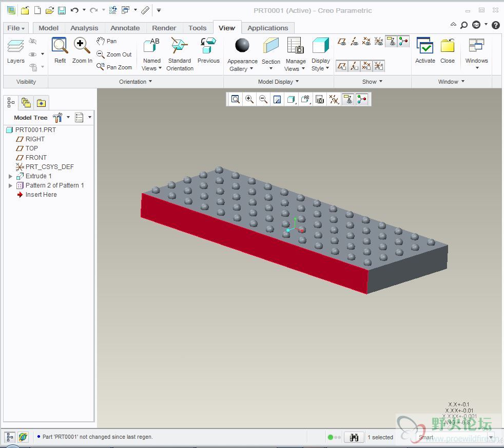Screen dimensions: 504x448
Task: Toggle plane tag display in Show group
Action: pyautogui.click(x=342, y=66)
